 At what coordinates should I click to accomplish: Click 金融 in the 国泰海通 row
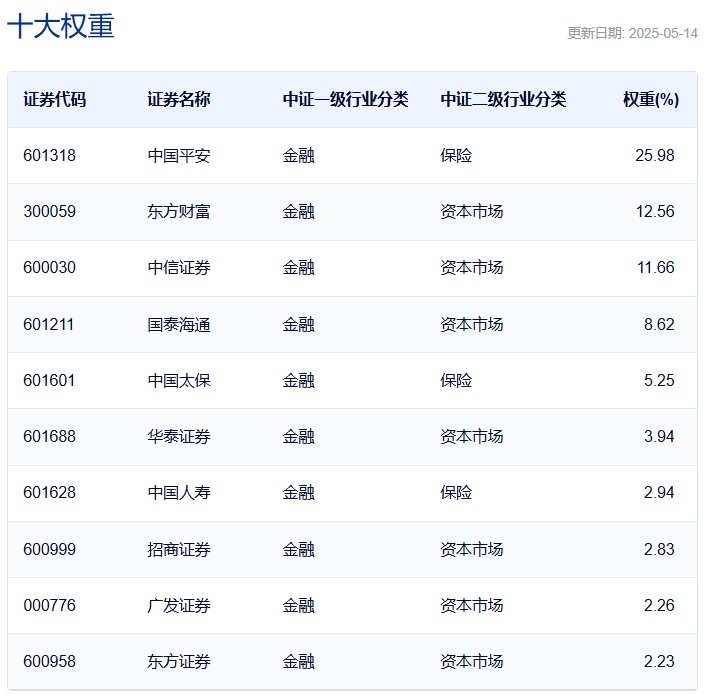pos(298,325)
